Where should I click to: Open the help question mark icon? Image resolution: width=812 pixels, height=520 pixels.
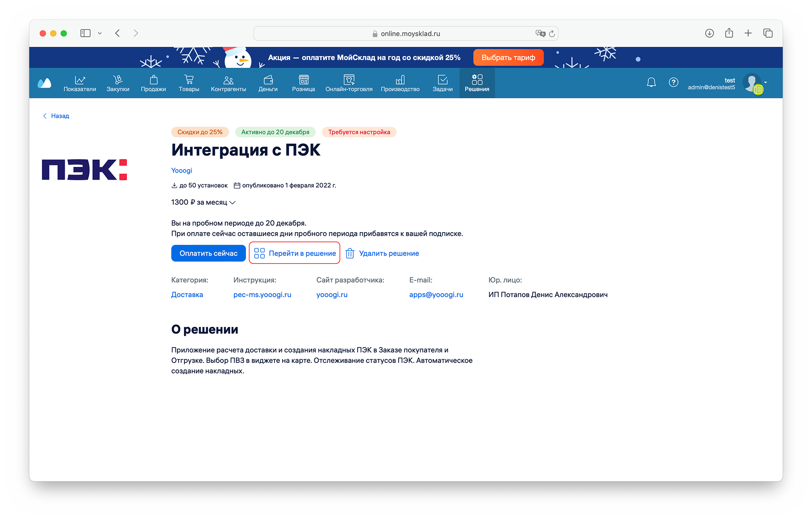(673, 82)
